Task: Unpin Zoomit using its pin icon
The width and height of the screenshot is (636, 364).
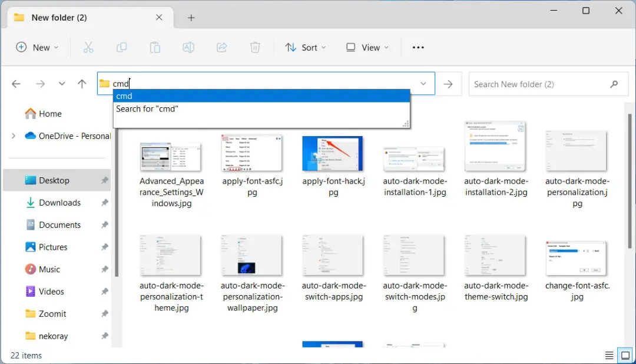Action: tap(105, 314)
